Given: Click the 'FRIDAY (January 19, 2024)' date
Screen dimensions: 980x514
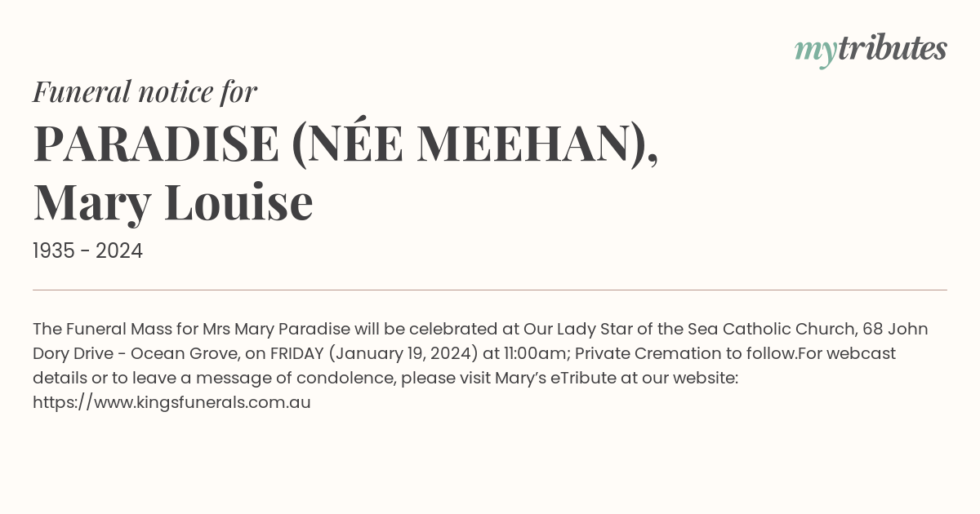Looking at the screenshot, I should pos(374,353).
